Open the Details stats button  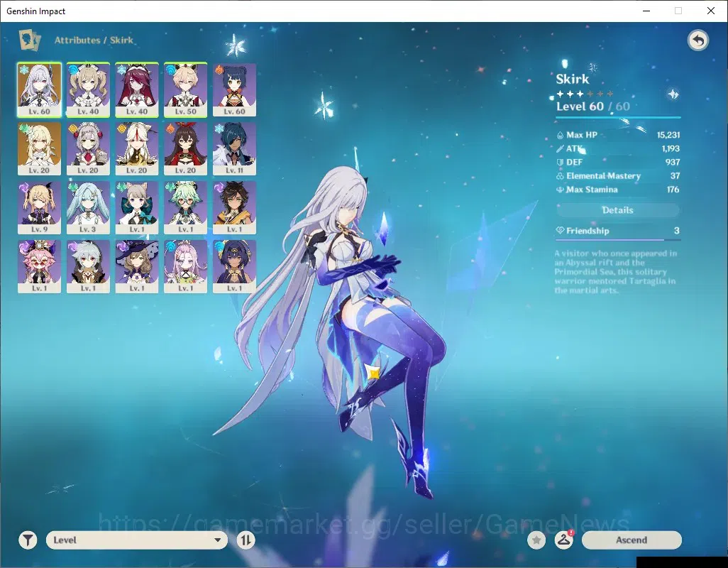pos(617,210)
